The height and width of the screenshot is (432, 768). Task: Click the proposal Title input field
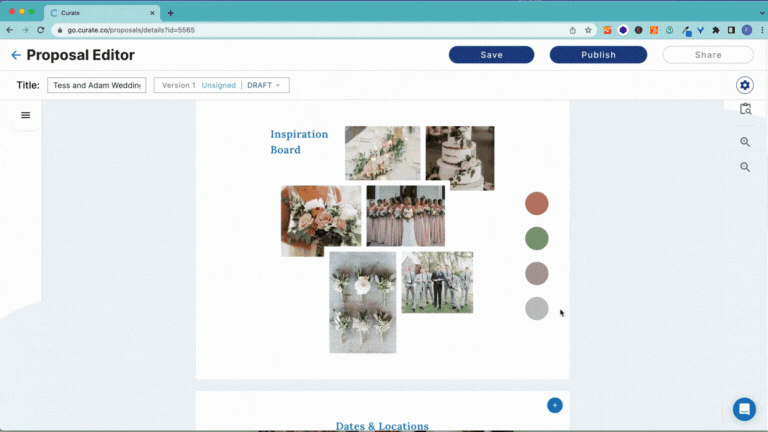97,85
